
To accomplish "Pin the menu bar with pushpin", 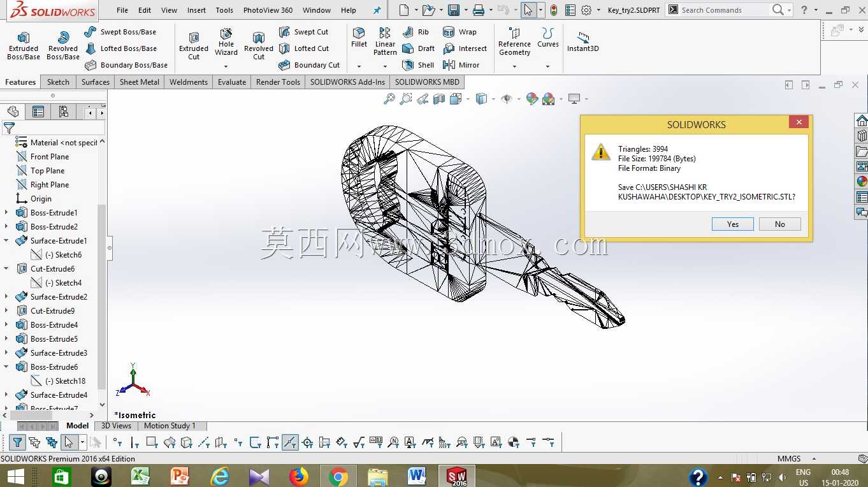I will pos(377,10).
